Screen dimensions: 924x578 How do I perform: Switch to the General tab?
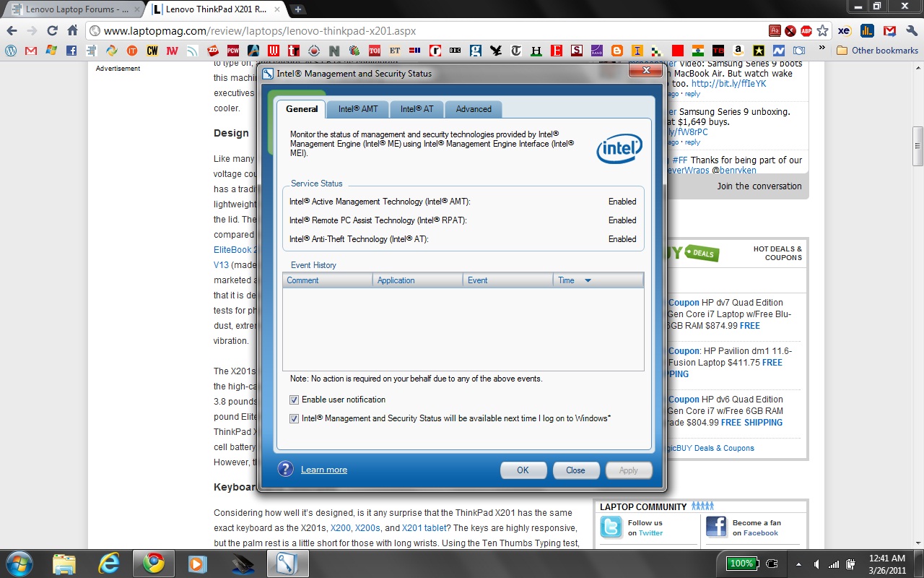point(302,109)
